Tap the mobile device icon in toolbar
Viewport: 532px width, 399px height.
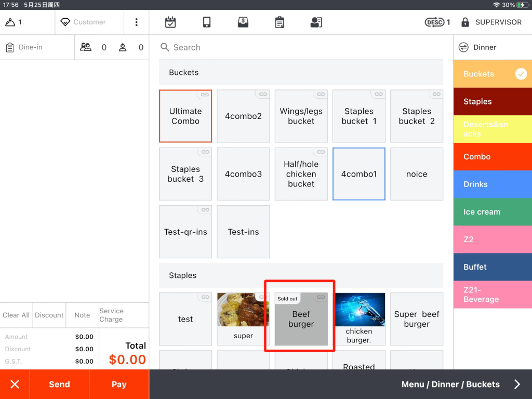pyautogui.click(x=207, y=22)
